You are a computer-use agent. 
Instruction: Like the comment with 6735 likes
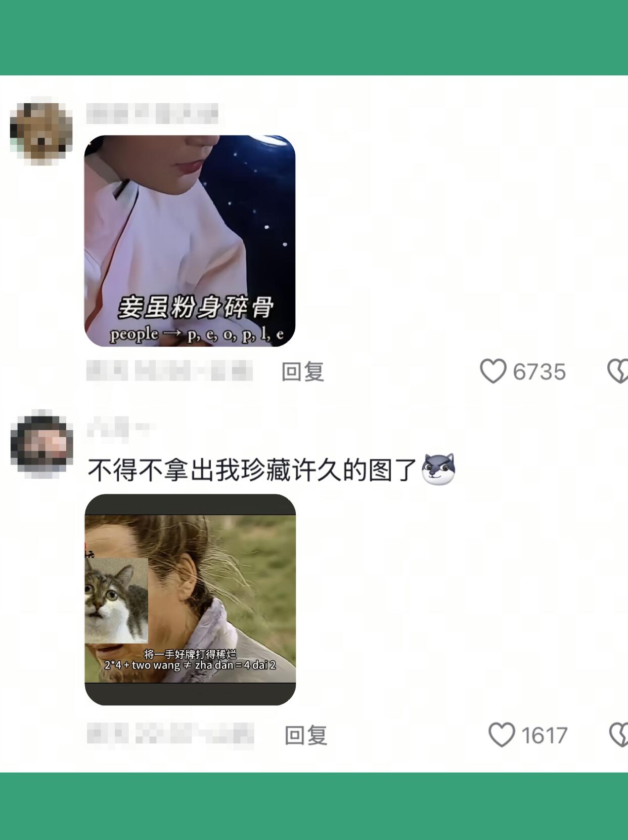coord(493,371)
